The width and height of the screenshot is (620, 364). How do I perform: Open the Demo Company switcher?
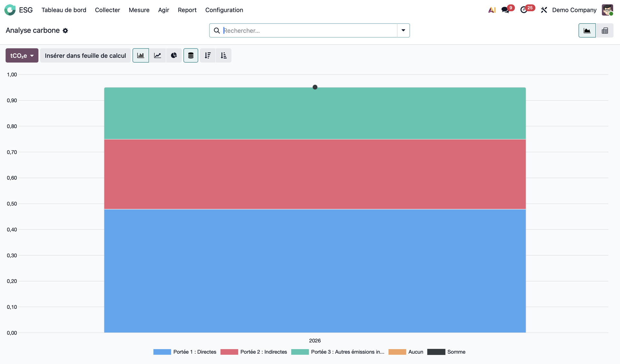point(574,10)
